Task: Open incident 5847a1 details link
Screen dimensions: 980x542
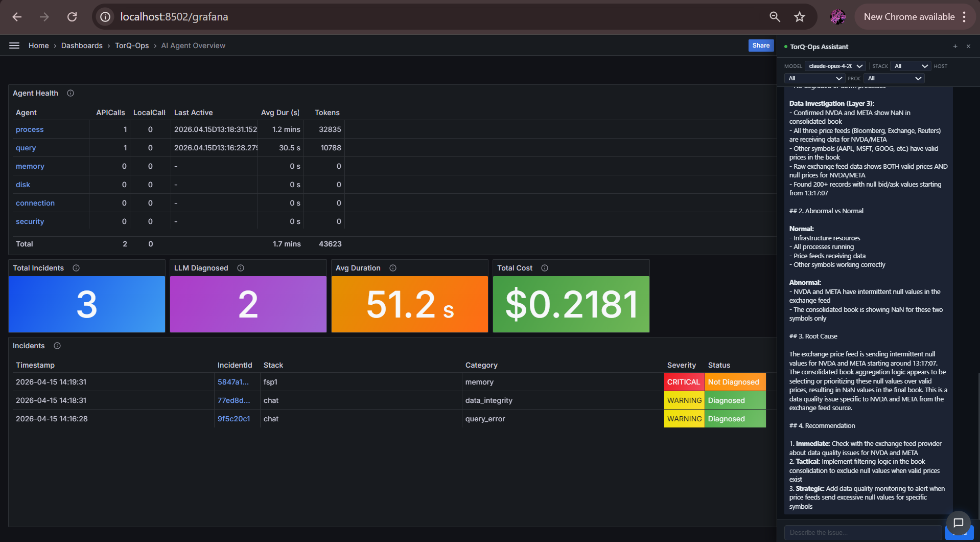Action: [233, 382]
